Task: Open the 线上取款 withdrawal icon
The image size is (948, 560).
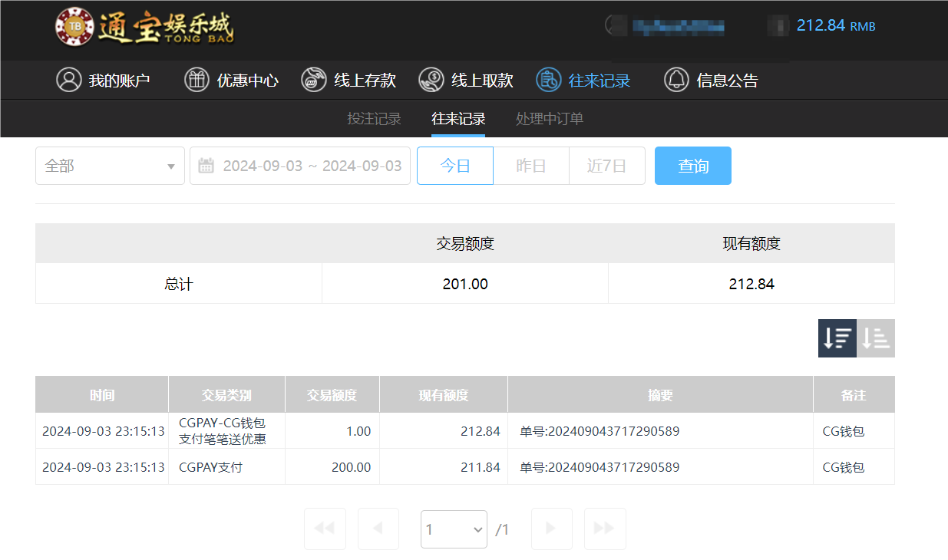Action: (431, 80)
